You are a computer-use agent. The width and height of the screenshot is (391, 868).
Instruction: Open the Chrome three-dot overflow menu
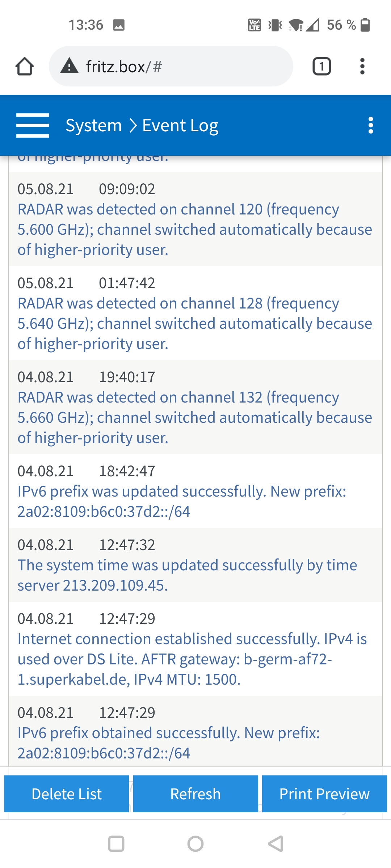point(362,66)
